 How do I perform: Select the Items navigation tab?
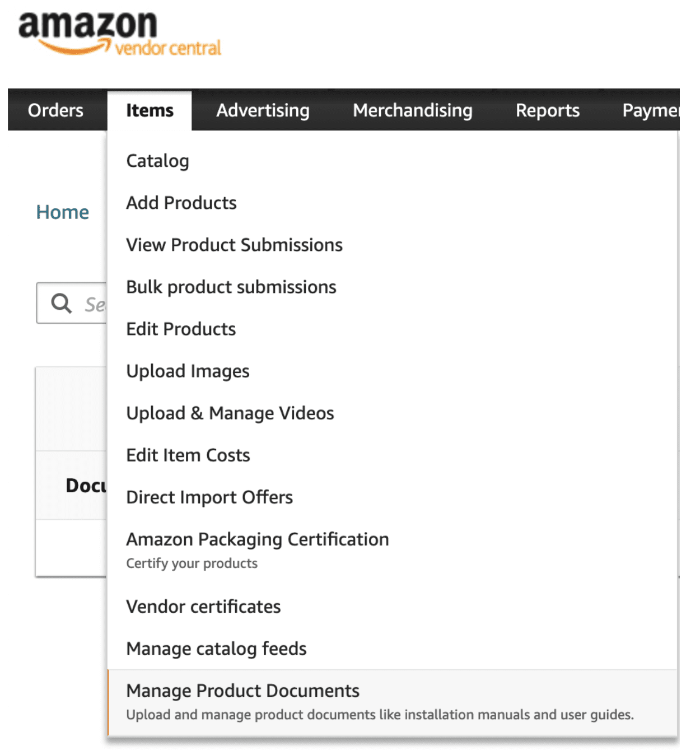point(150,110)
